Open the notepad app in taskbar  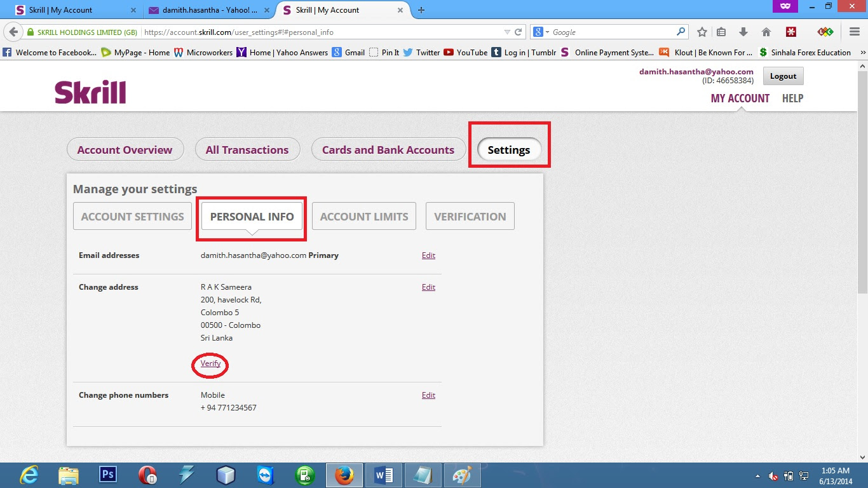click(x=423, y=475)
